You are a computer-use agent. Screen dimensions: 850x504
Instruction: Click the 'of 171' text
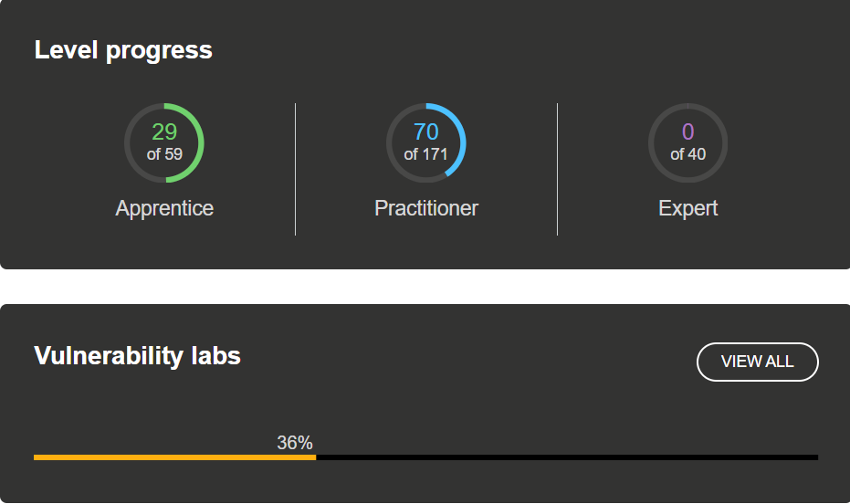pos(426,154)
